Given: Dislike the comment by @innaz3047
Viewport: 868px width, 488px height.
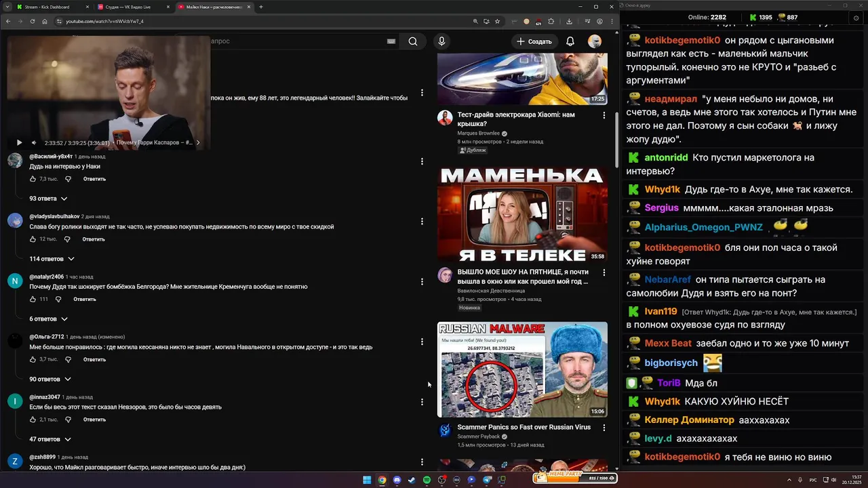Looking at the screenshot, I should pos(68,420).
